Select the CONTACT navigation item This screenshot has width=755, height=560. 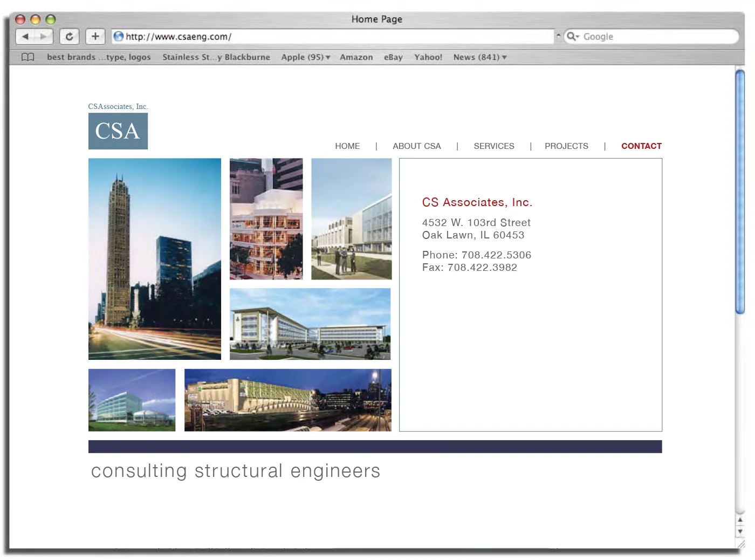coord(641,146)
